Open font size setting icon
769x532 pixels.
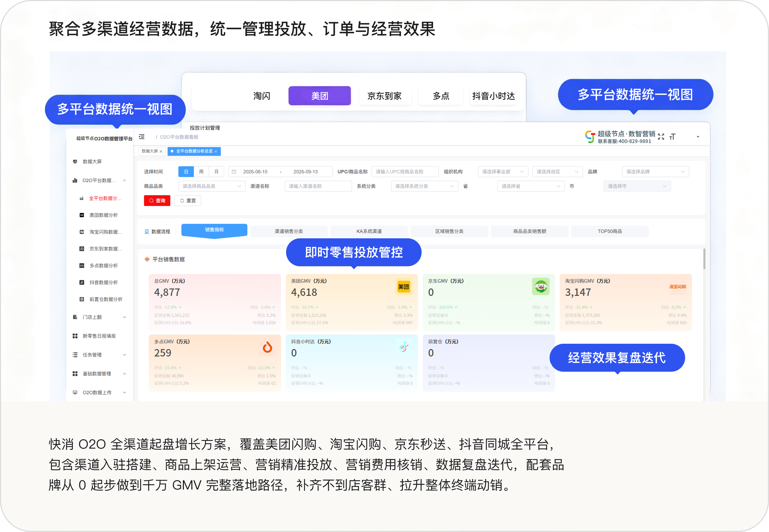(x=672, y=137)
